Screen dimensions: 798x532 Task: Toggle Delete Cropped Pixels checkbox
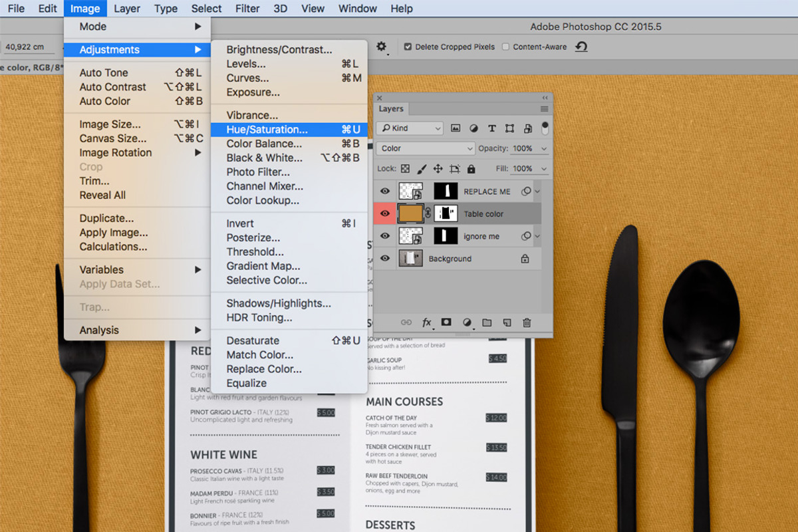pos(408,47)
